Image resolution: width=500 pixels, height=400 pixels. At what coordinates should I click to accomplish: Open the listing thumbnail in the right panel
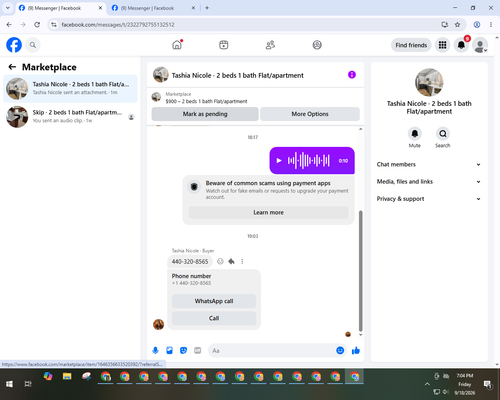[x=429, y=82]
